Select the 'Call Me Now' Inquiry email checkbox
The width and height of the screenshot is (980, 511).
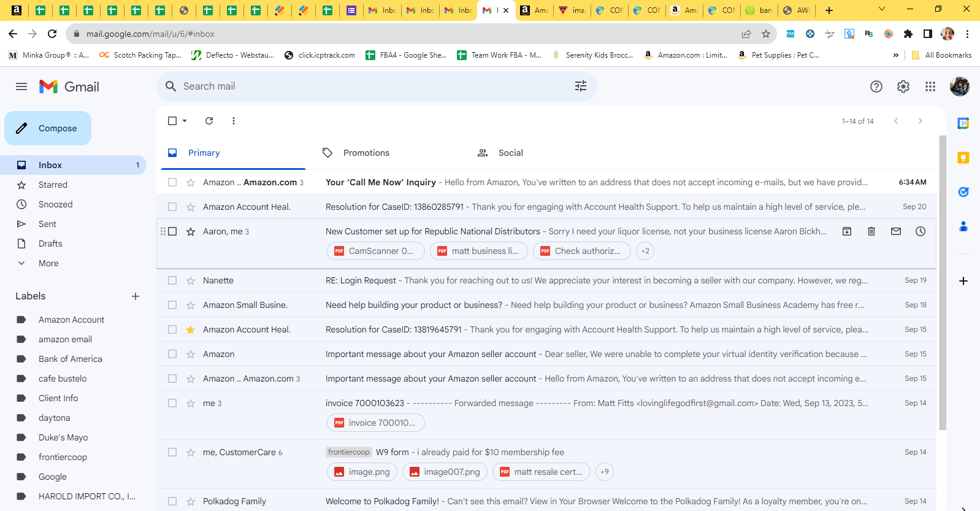172,182
